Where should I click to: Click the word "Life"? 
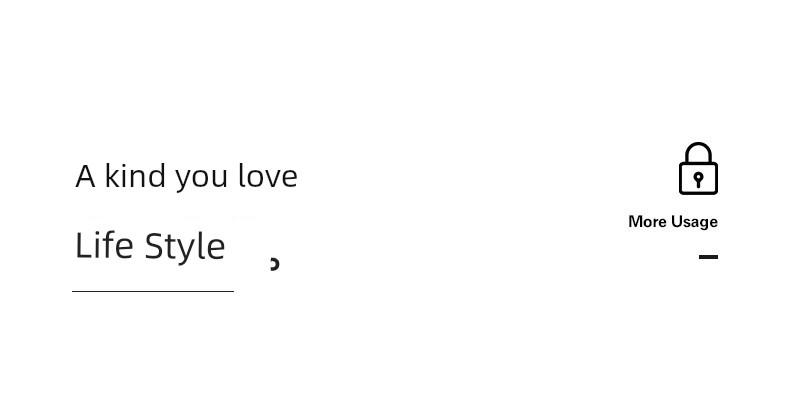click(104, 245)
